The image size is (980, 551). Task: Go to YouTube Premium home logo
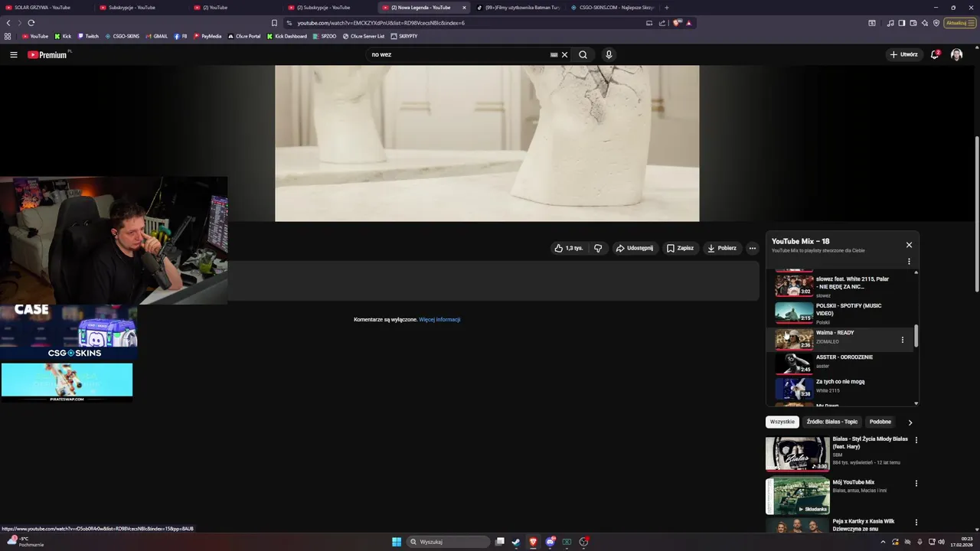(47, 55)
